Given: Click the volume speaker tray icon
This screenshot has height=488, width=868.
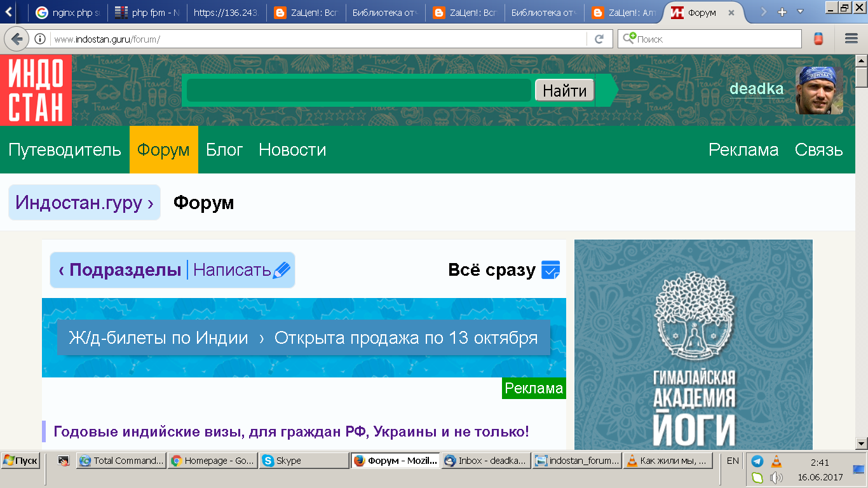Looking at the screenshot, I should point(776,477).
